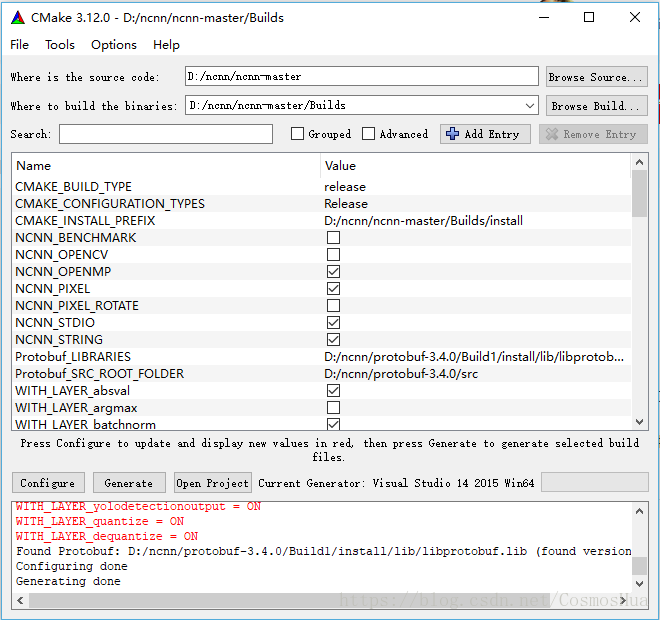Maximize the CMake window

[x=589, y=17]
